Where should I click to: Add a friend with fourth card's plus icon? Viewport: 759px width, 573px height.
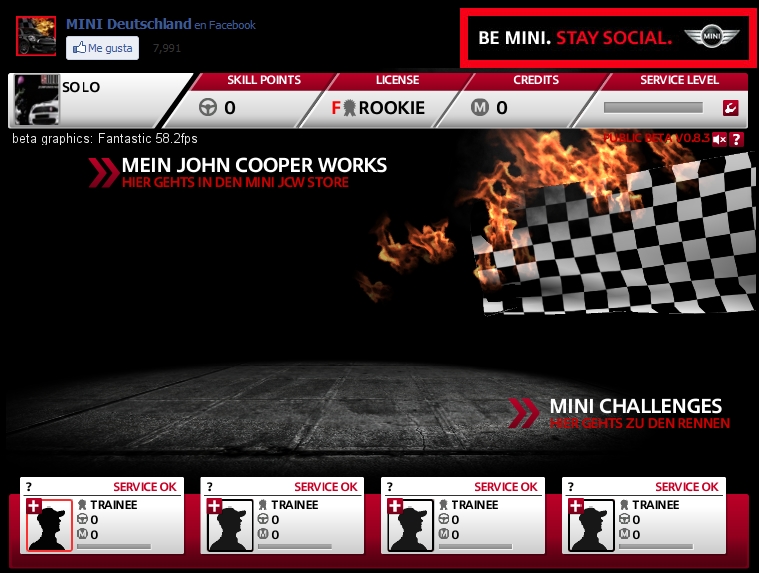tap(575, 506)
